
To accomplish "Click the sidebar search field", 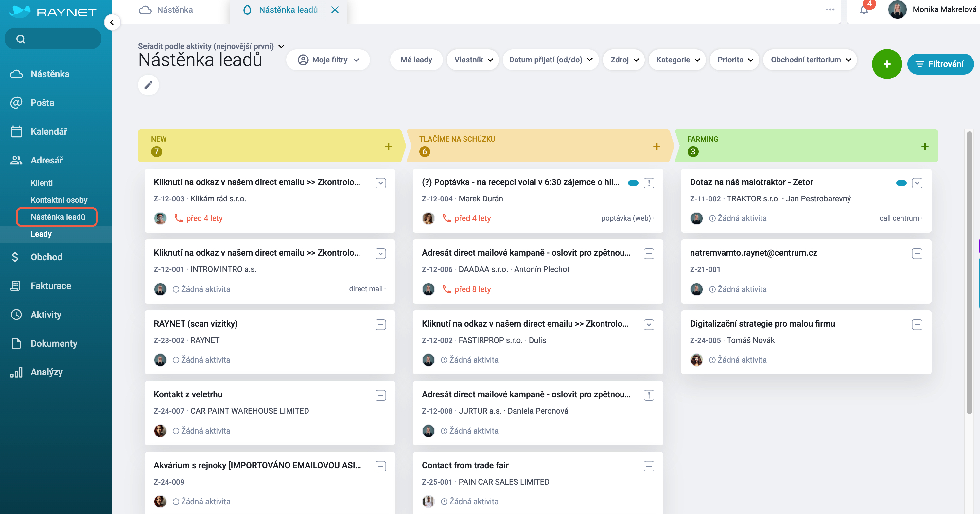I will click(x=53, y=39).
